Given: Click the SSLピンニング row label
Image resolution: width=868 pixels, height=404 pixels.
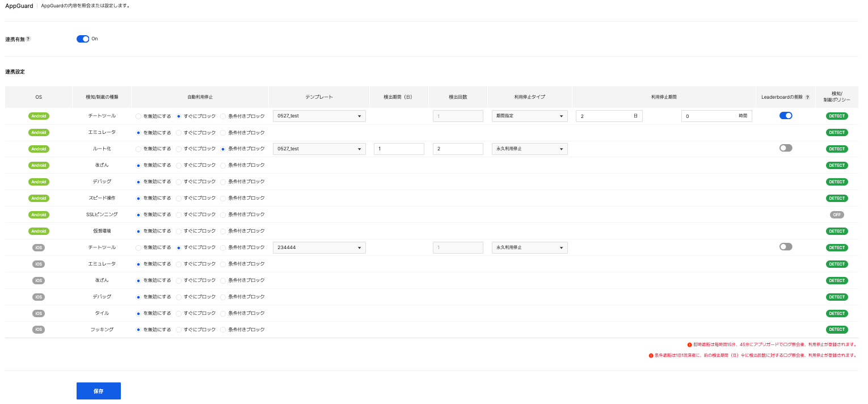Looking at the screenshot, I should [102, 214].
